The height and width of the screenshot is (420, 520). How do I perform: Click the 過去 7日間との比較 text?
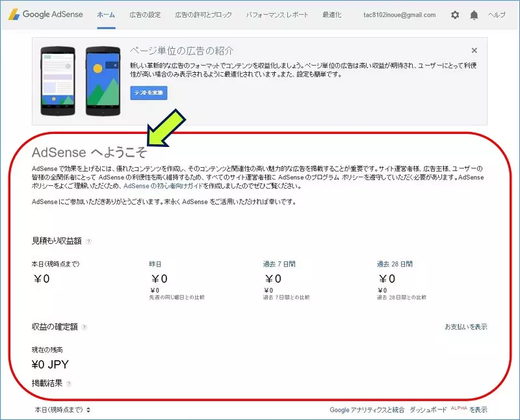[x=286, y=298]
